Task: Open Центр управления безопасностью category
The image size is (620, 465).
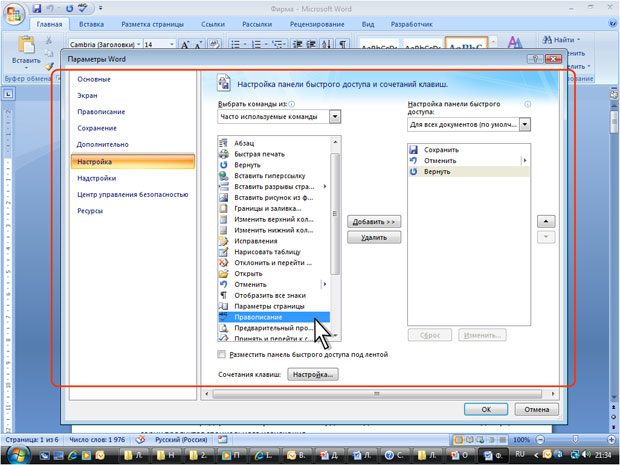Action: [132, 195]
